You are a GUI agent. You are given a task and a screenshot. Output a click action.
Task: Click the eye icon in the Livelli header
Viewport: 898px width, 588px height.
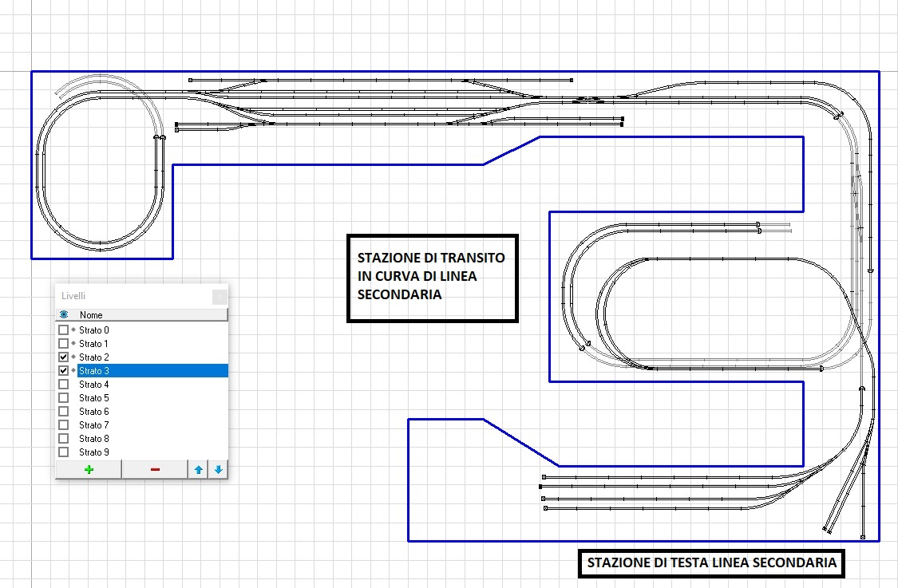(64, 315)
